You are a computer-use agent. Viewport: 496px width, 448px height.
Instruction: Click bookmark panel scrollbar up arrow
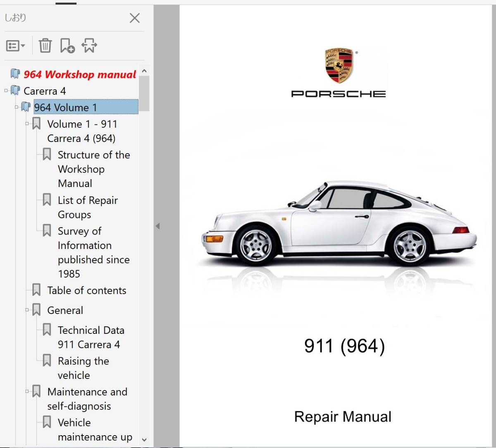click(x=144, y=71)
